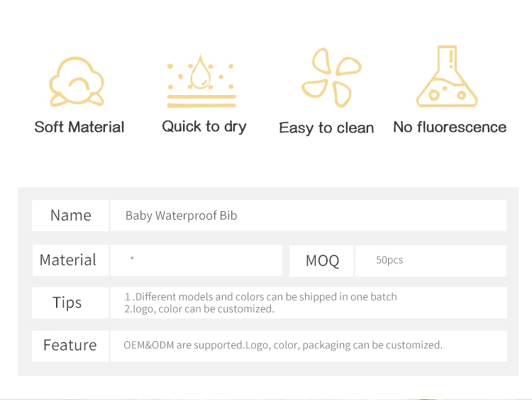Click the Easy to clean caption
This screenshot has width=532, height=400.
point(326,128)
